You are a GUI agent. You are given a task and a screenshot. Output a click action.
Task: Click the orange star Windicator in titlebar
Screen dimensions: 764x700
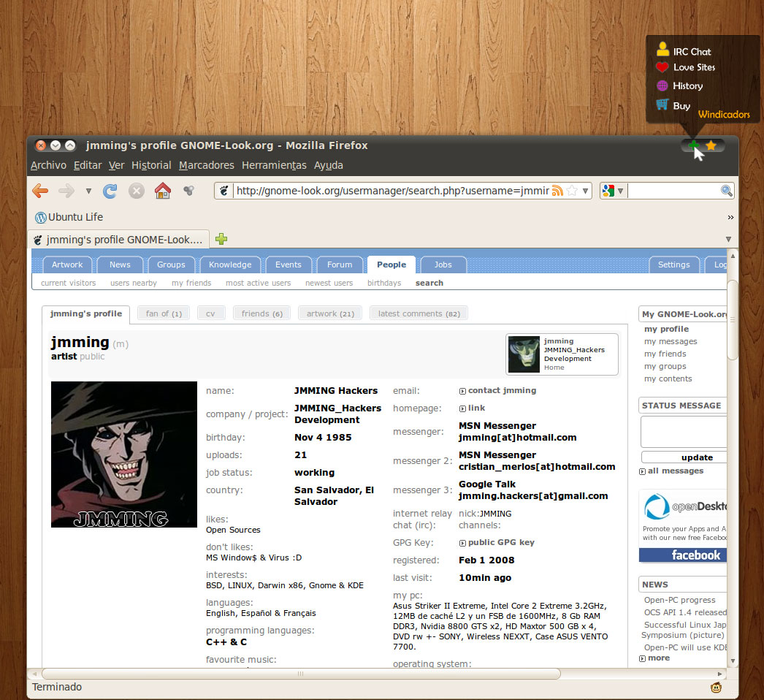click(x=711, y=145)
